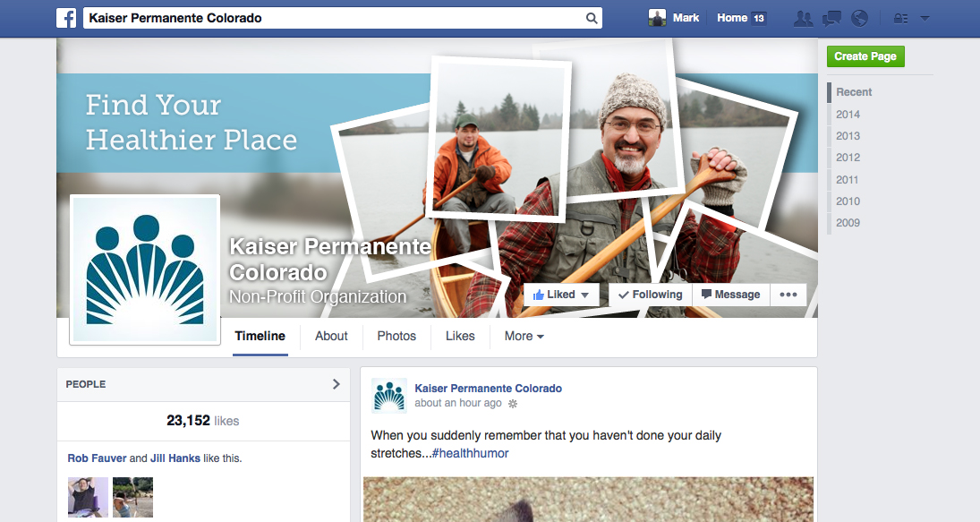Open the post author link Kaiser Permanente Colorado
Screen dimensions: 980x522
click(488, 389)
